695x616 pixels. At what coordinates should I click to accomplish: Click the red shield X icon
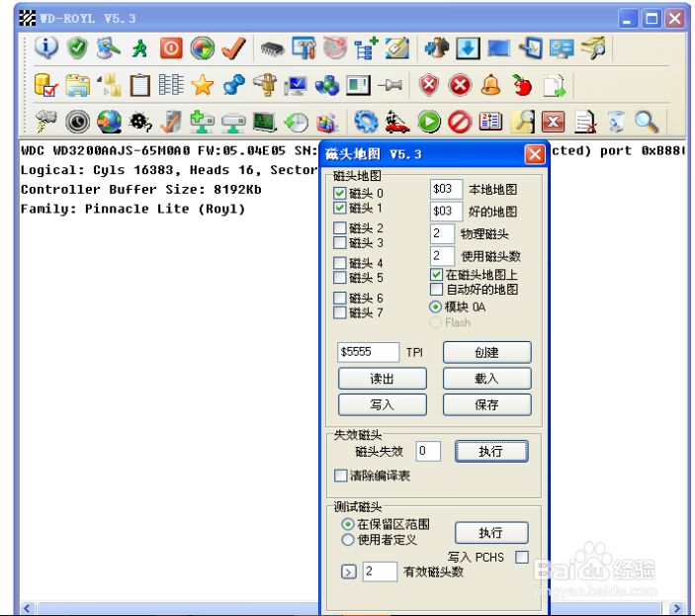pyautogui.click(x=429, y=85)
